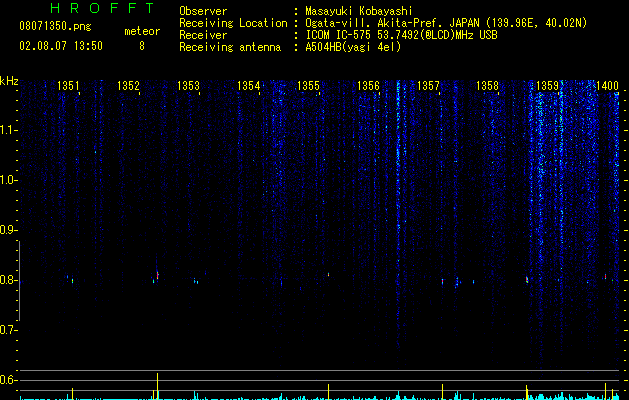Click the meteor echo between 1355 and 1356
629x400 pixels.
(x=328, y=274)
